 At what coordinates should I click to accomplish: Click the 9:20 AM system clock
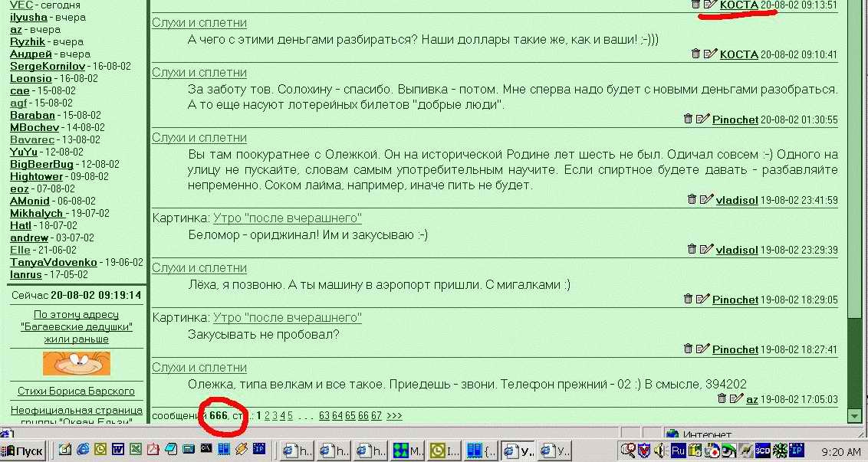[840, 451]
